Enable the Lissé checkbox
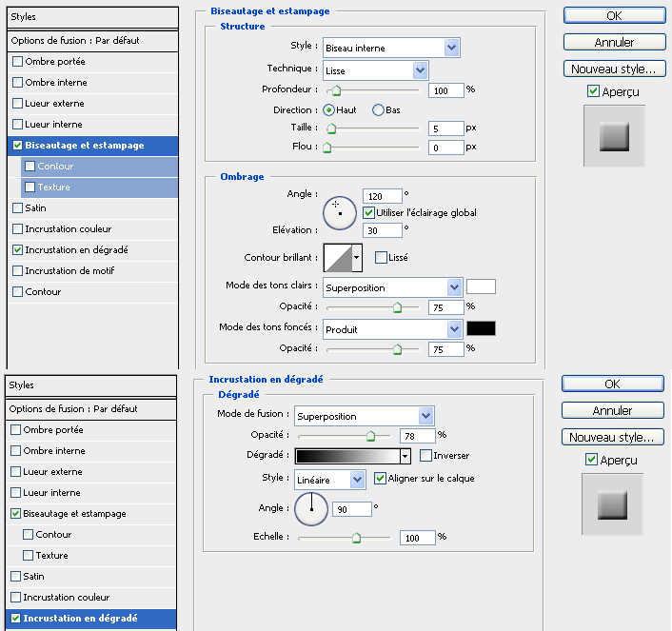This screenshot has height=631, width=672. (x=381, y=257)
